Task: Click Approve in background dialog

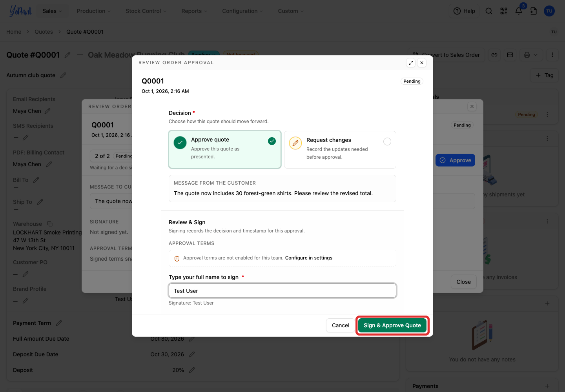Action: click(x=455, y=160)
